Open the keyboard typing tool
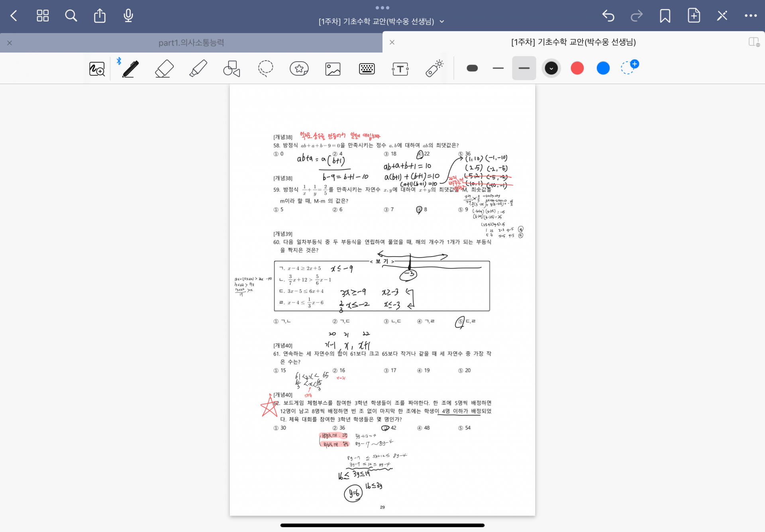765x532 pixels. tap(367, 69)
